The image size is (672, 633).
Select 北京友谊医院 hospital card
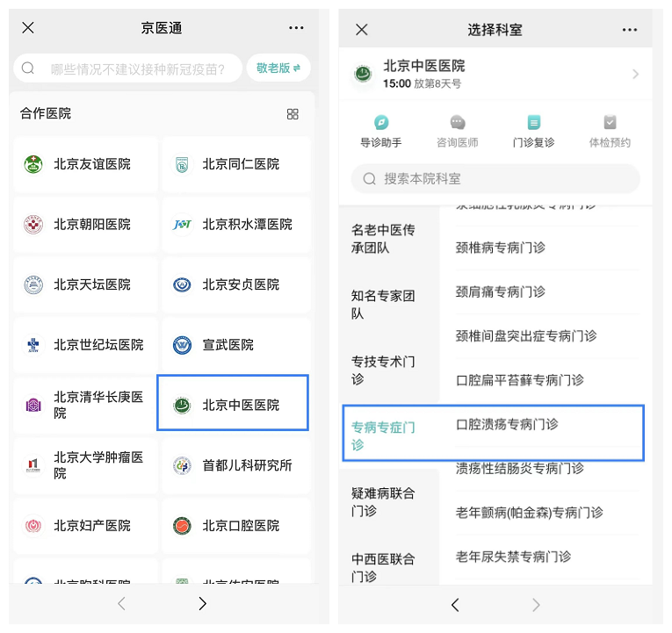pos(85,164)
